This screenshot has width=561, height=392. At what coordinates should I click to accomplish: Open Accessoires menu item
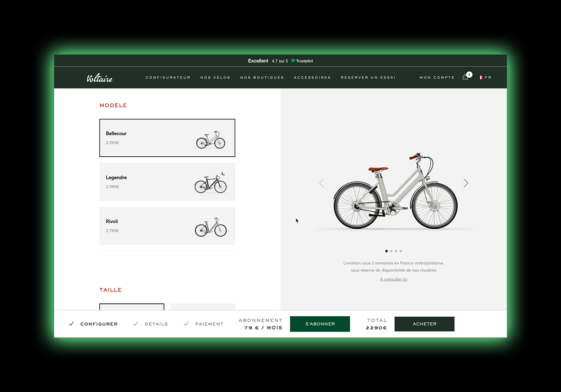point(312,78)
